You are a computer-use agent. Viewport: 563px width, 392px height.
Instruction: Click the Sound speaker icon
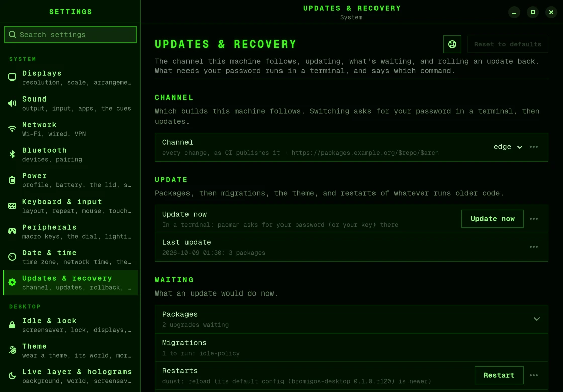click(x=12, y=104)
